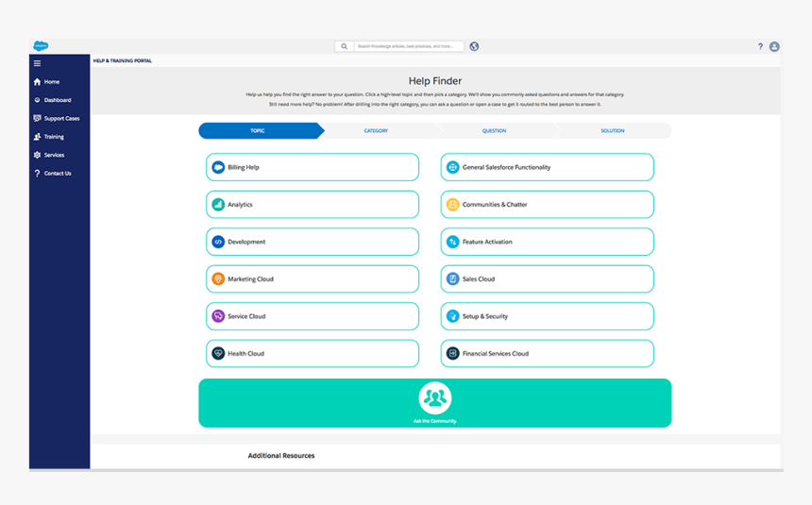Click the Ask the Community banner text
Image resolution: width=812 pixels, height=505 pixels.
[x=435, y=421]
